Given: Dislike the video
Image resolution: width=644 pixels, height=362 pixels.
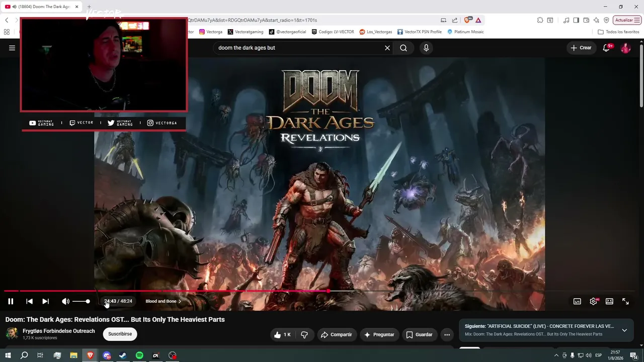Looking at the screenshot, I should coord(304,334).
